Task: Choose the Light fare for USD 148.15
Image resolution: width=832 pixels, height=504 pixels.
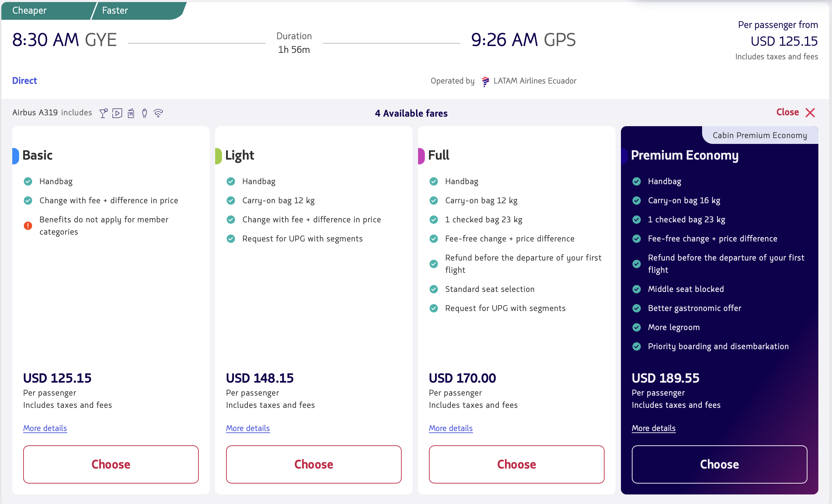Action: (314, 464)
